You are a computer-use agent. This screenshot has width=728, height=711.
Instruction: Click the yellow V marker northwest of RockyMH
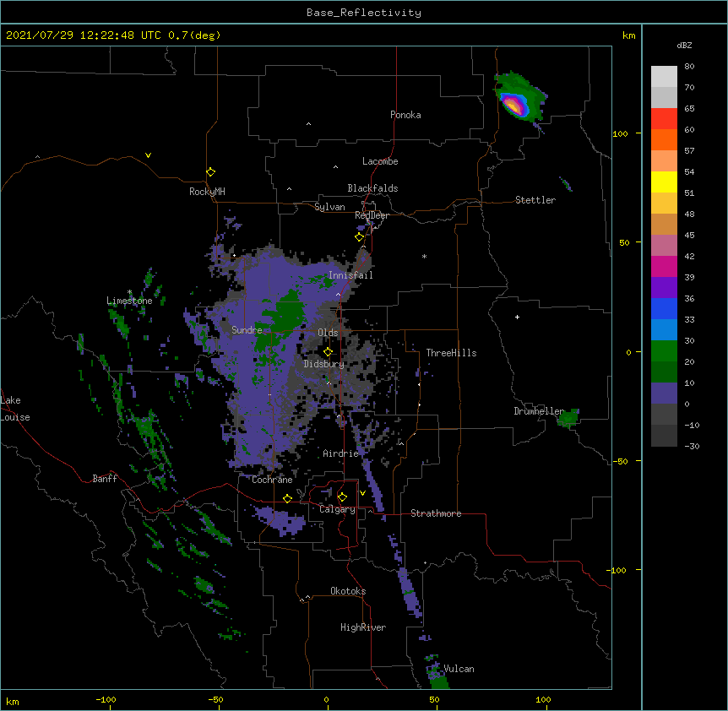click(x=148, y=155)
